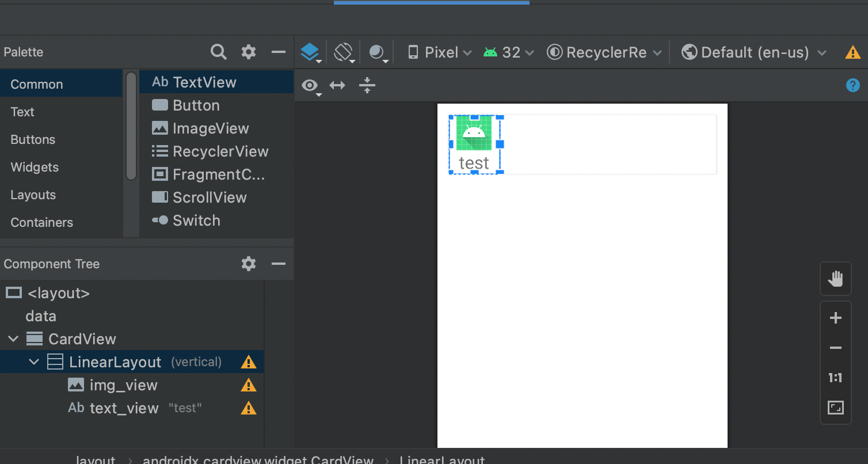Activate the pan hand tool

tap(835, 279)
